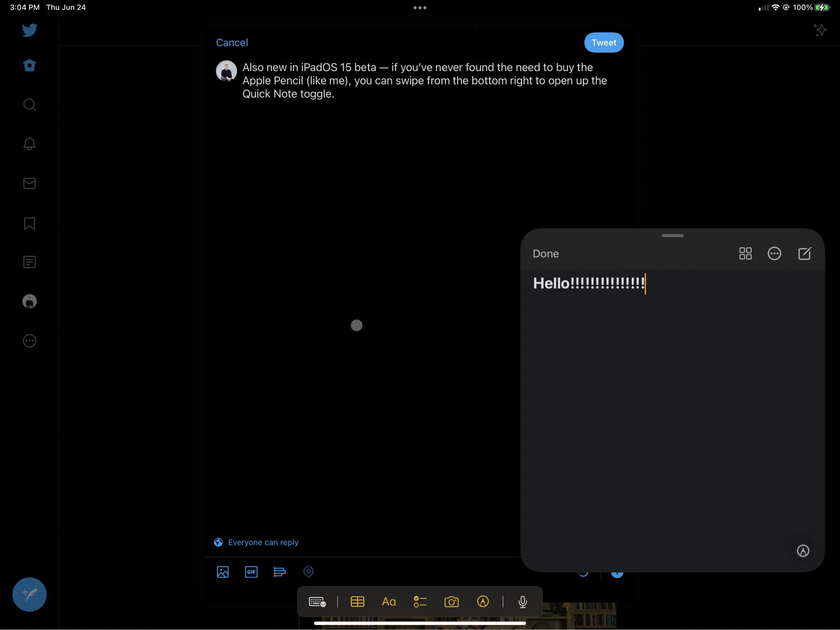Click the blue Tweet button
The height and width of the screenshot is (630, 840).
coord(604,43)
